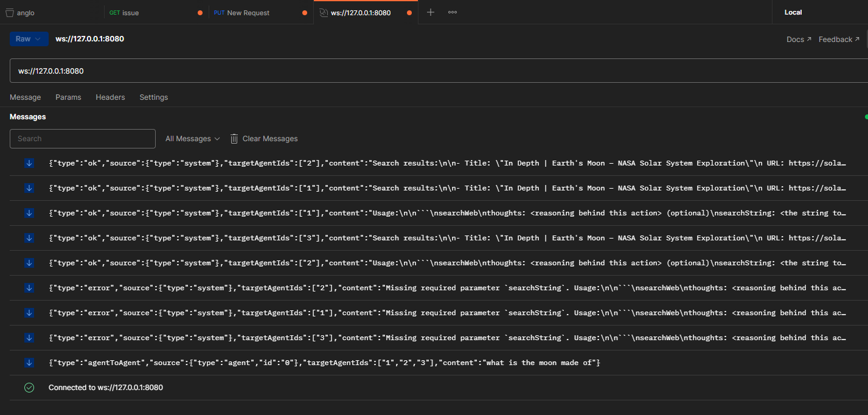
Task: Expand the error message targeting agent ["2"]
Action: coord(439,288)
